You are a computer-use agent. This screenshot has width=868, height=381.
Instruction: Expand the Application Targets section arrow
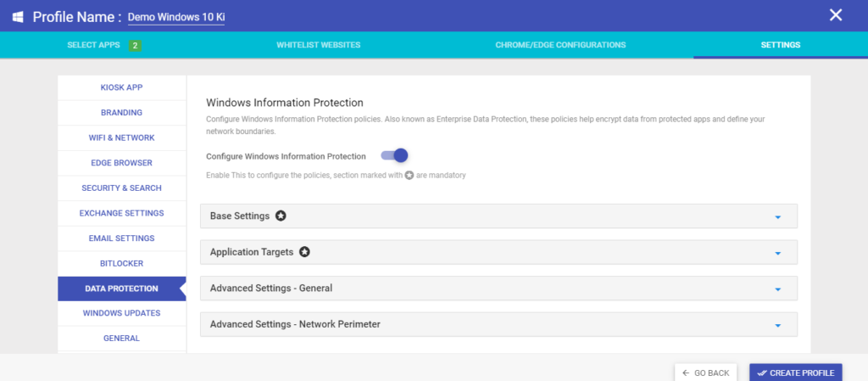coord(778,253)
